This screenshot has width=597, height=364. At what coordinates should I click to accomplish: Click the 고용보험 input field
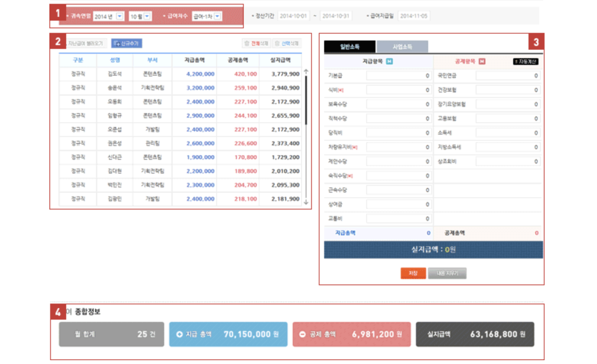point(508,119)
